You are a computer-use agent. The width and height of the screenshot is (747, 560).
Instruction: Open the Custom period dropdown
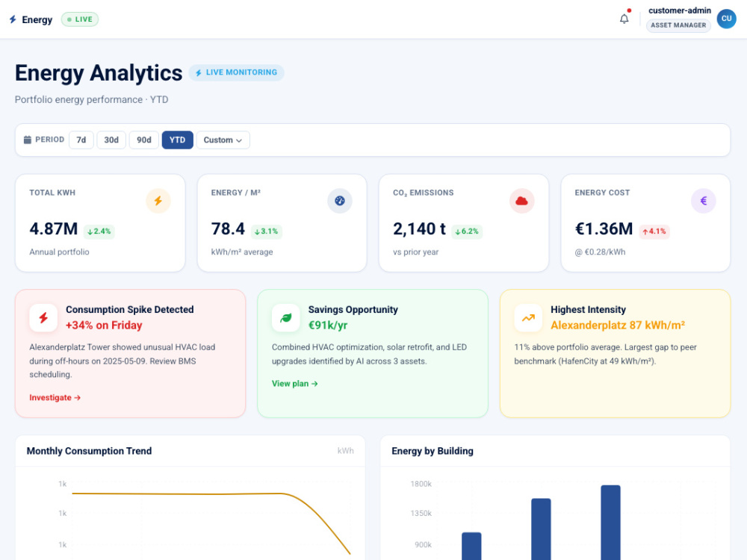[223, 140]
